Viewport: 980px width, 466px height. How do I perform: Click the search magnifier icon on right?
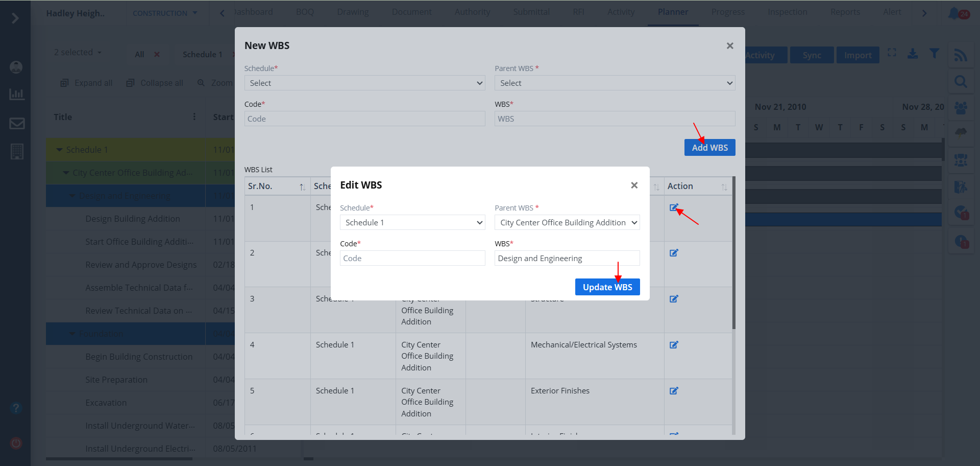(961, 81)
